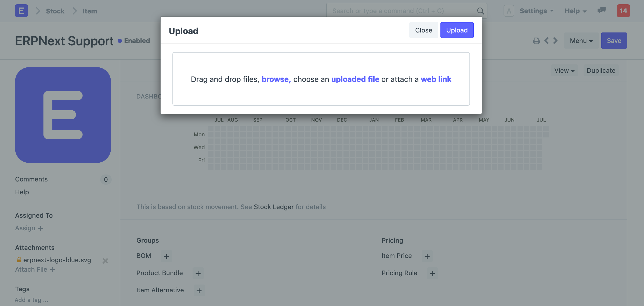Click the Stock breadcrumb

[55, 11]
